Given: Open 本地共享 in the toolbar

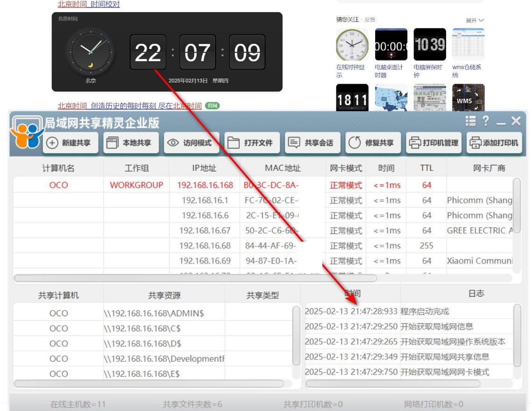Looking at the screenshot, I should 131,143.
